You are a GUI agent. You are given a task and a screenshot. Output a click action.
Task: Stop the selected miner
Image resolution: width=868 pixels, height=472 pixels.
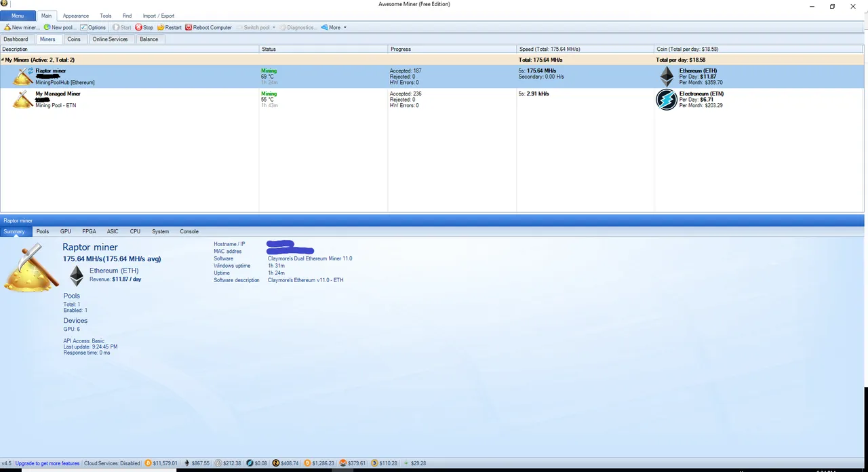(x=144, y=28)
